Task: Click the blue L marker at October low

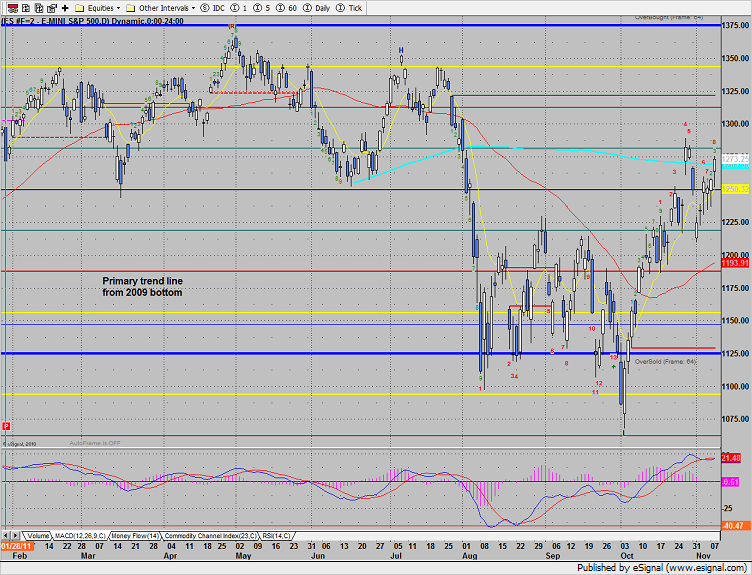Action: pos(624,433)
